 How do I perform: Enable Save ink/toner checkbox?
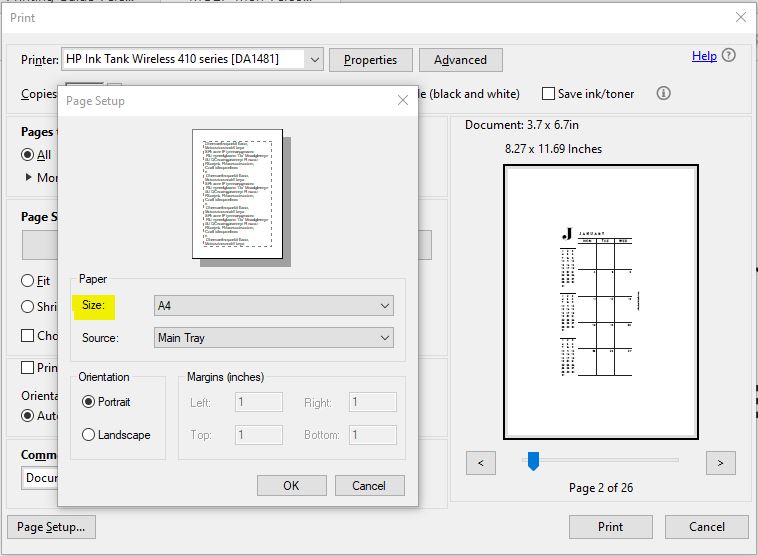point(548,94)
